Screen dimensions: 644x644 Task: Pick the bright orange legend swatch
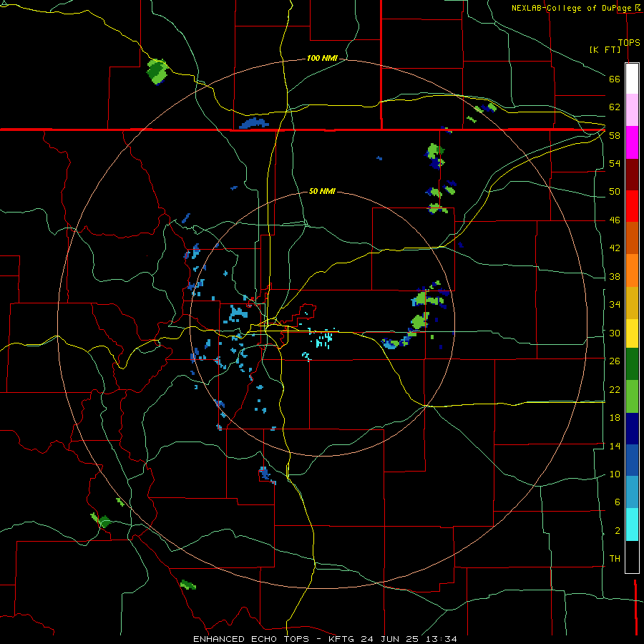pos(632,270)
